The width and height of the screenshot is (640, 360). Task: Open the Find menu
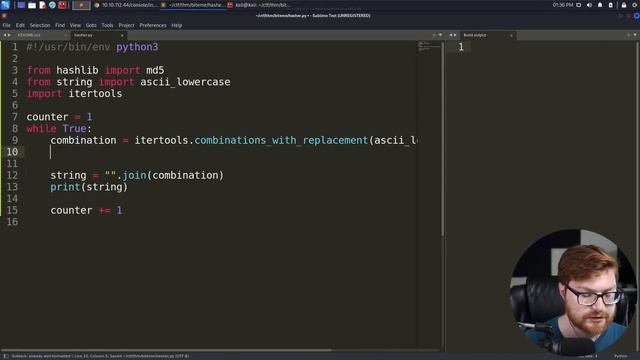point(60,25)
